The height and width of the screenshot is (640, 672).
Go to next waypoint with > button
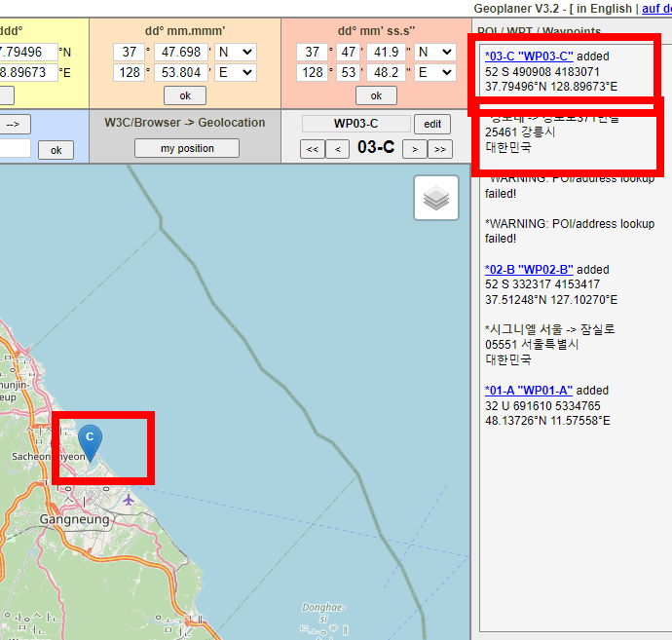[415, 149]
